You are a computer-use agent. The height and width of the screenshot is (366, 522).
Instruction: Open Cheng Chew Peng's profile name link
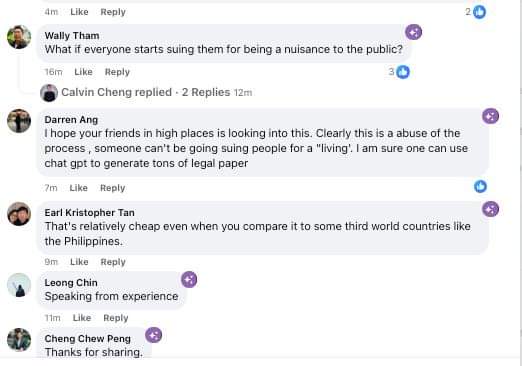(88, 339)
